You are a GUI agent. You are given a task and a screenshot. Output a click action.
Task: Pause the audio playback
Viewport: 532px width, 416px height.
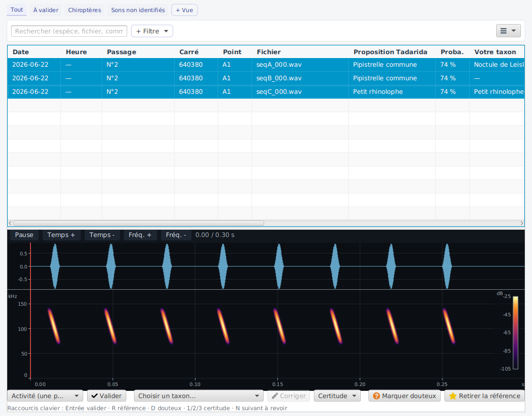(24, 235)
